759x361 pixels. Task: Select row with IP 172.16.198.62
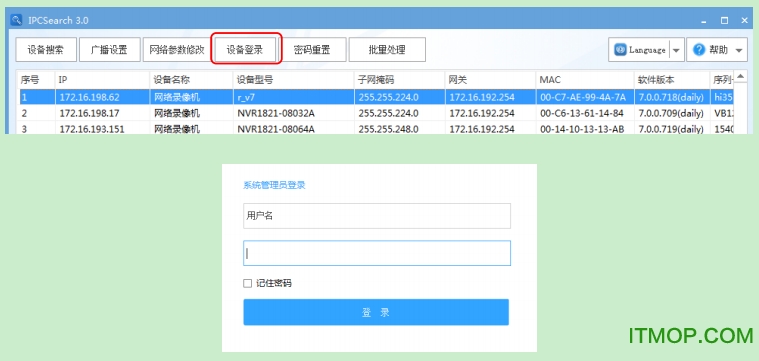click(377, 97)
